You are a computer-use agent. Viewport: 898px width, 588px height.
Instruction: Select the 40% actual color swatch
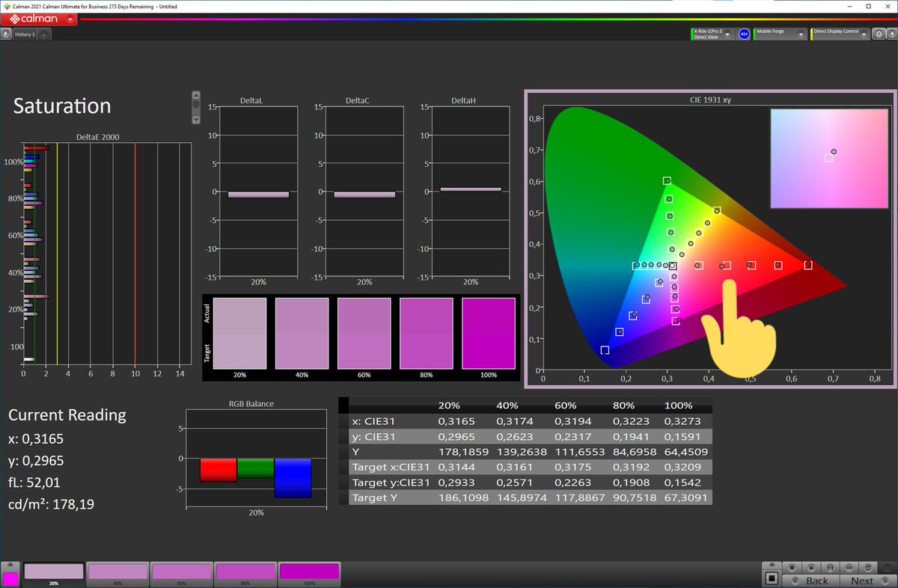(x=302, y=316)
